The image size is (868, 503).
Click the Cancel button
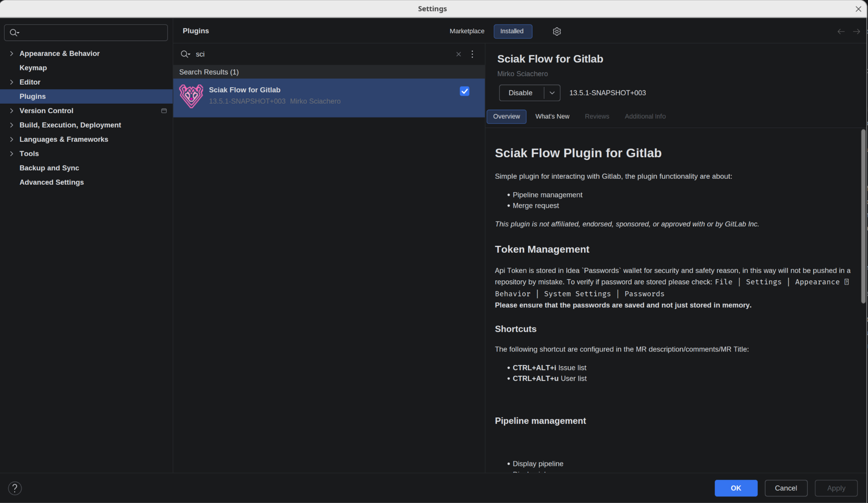tap(786, 488)
